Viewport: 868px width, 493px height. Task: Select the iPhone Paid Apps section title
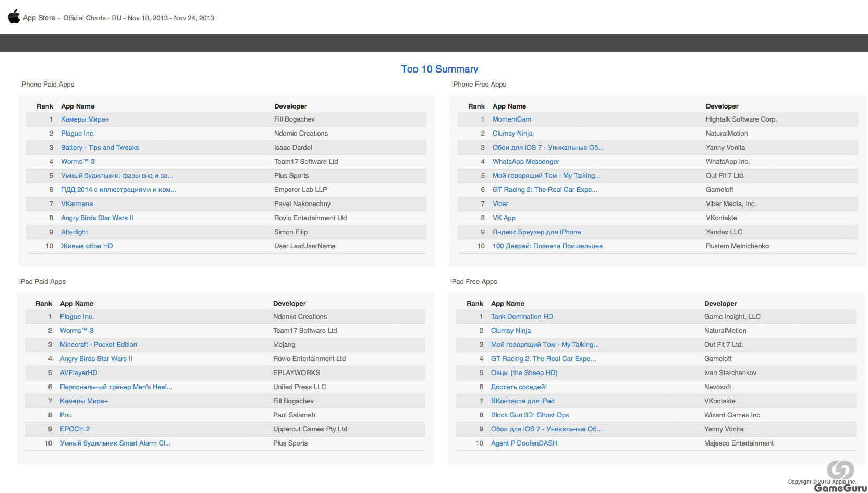coord(47,85)
